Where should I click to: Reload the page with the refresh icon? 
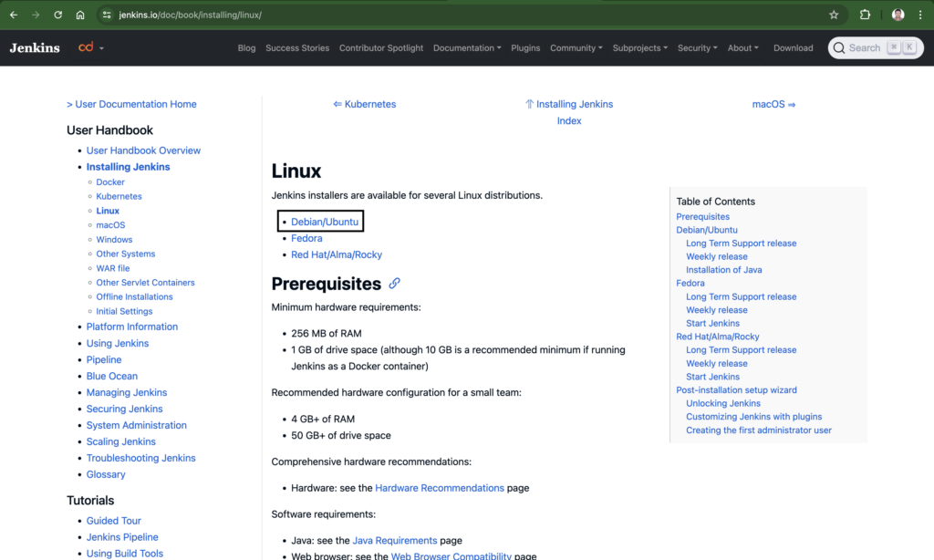57,15
